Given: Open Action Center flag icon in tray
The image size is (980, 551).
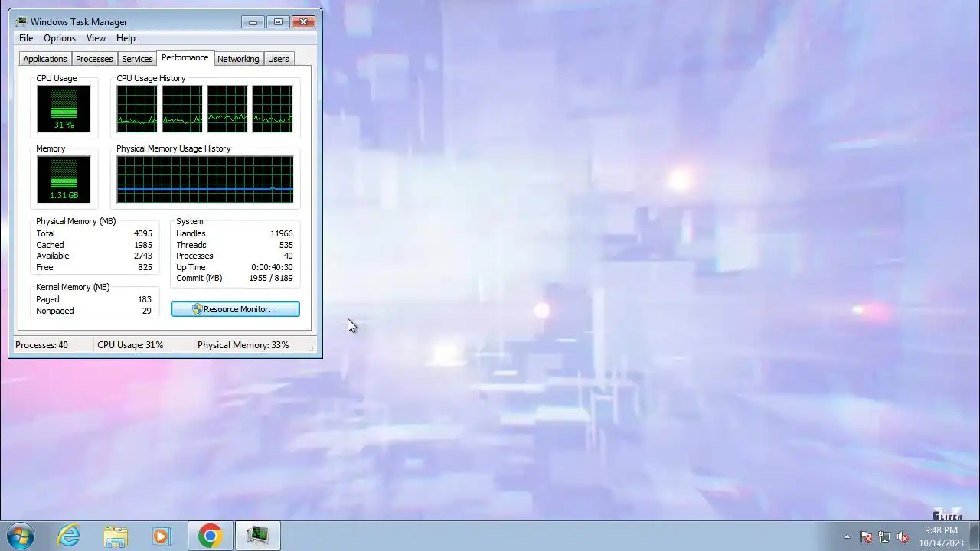Looking at the screenshot, I should point(866,536).
